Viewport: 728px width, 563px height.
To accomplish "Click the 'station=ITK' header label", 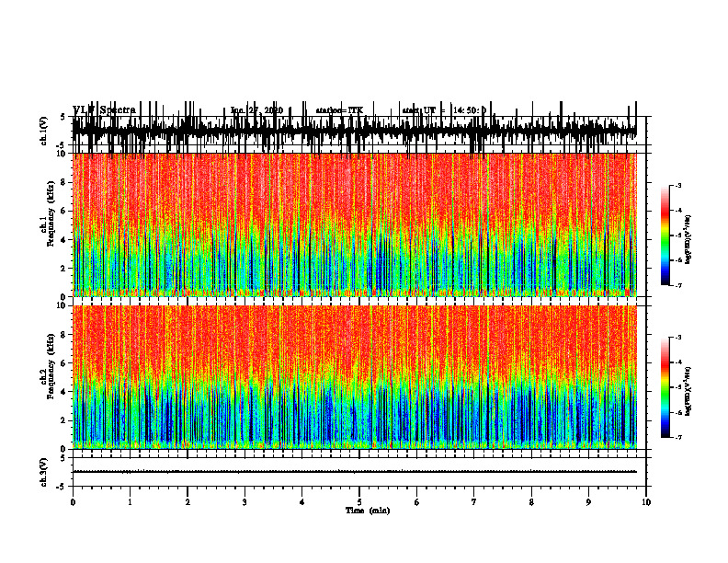I will pyautogui.click(x=339, y=110).
